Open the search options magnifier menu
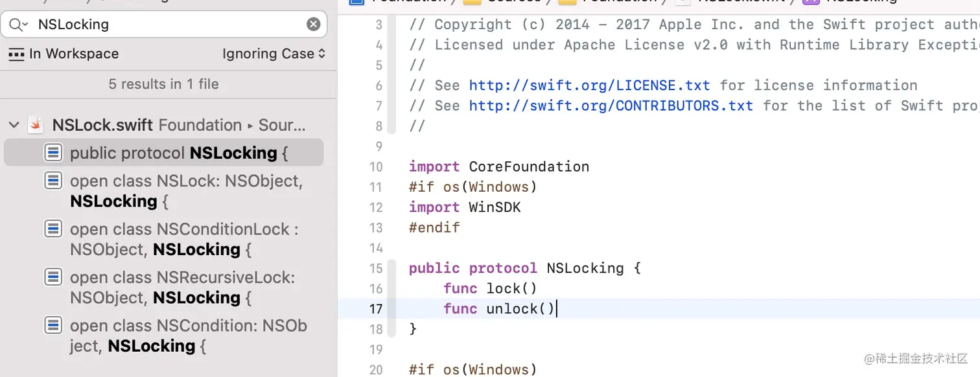This screenshot has height=377, width=980. (18, 25)
